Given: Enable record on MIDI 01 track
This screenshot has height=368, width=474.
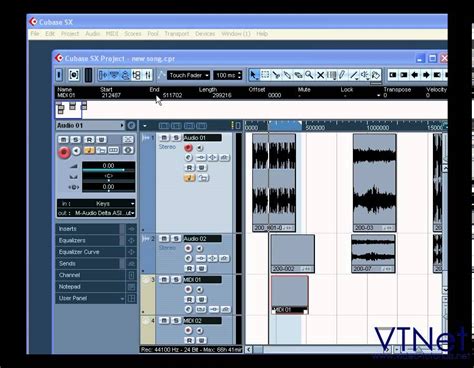Looking at the screenshot, I should tap(188, 289).
